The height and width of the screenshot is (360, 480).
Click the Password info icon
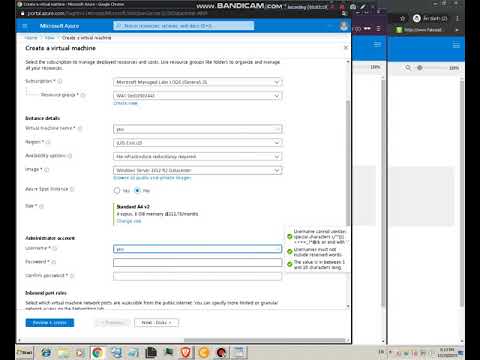click(54, 262)
